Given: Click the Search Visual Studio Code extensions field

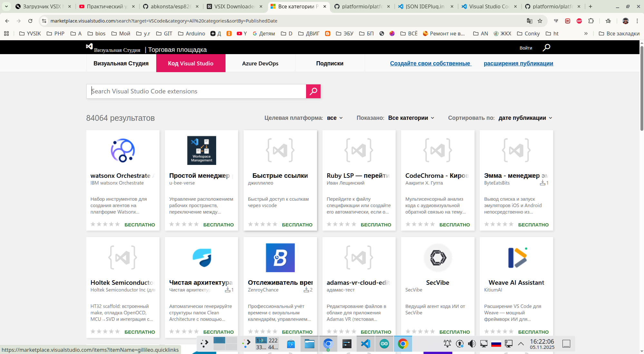Looking at the screenshot, I should click(196, 91).
